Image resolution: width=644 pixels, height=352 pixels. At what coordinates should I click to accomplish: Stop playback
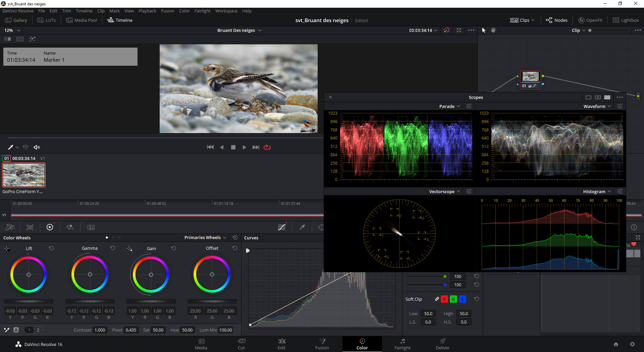point(233,147)
